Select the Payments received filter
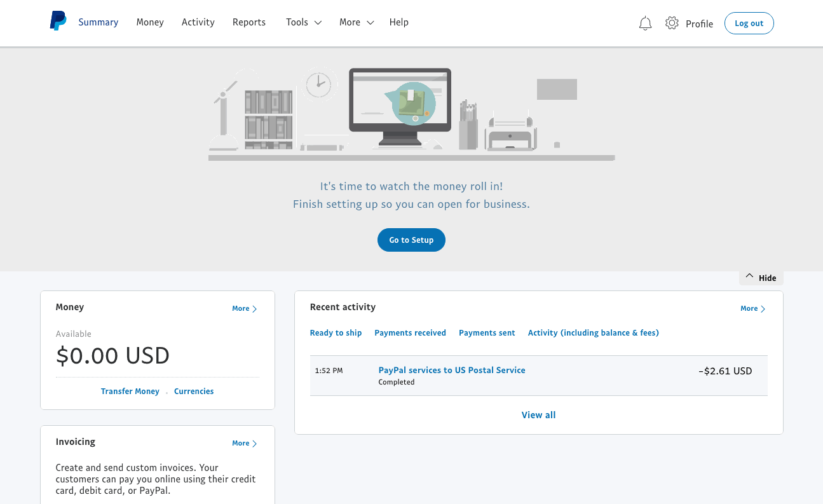This screenshot has width=823, height=504. [x=410, y=333]
